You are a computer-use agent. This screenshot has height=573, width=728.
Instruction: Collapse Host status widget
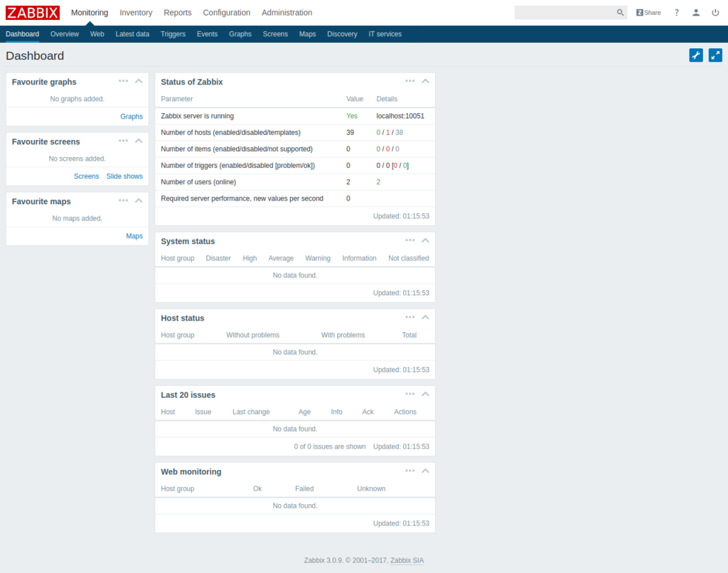[425, 317]
